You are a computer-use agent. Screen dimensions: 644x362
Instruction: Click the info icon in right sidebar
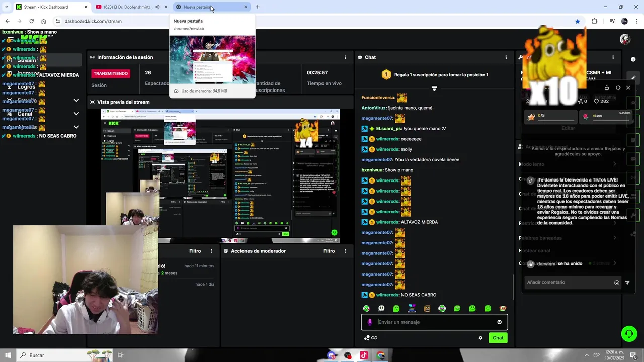point(633,59)
